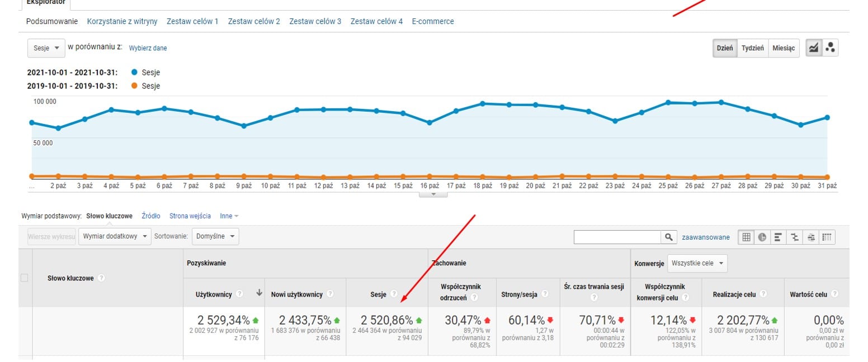Click the zaawansowane filter link
This screenshot has width=868, height=362.
[x=706, y=237]
